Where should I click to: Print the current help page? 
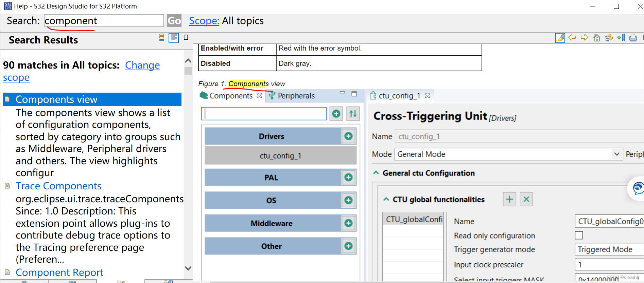pyautogui.click(x=633, y=38)
